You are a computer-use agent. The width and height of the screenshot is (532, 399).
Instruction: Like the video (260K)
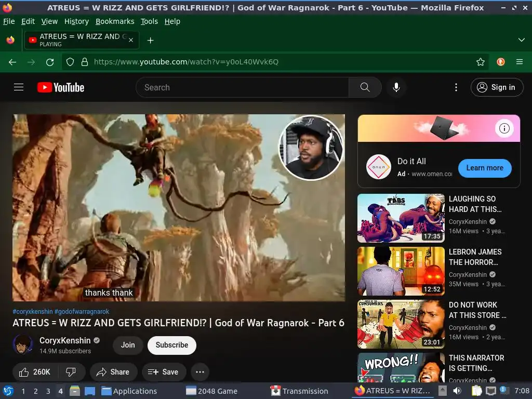click(x=35, y=372)
